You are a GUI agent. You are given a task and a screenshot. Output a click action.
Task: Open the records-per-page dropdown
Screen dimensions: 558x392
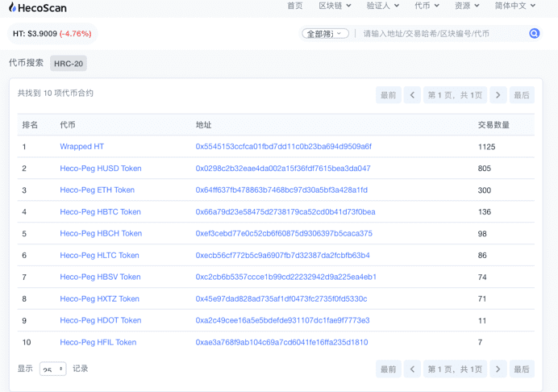click(52, 369)
